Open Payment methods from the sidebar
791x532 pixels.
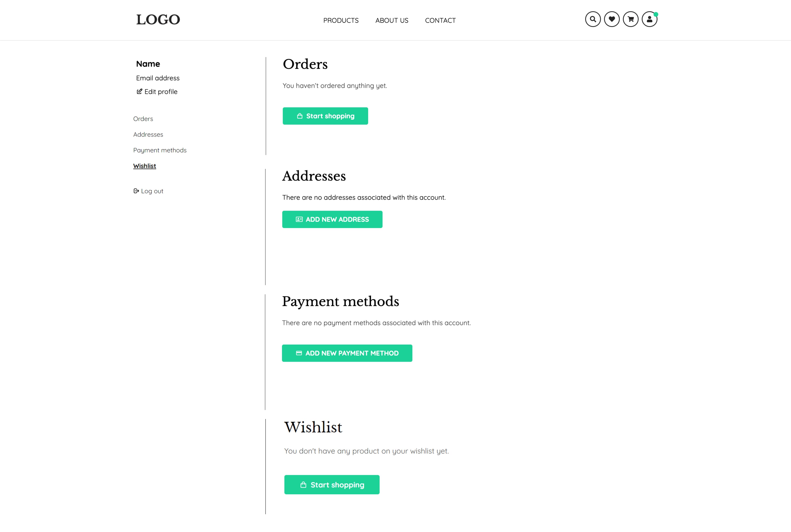pyautogui.click(x=160, y=150)
